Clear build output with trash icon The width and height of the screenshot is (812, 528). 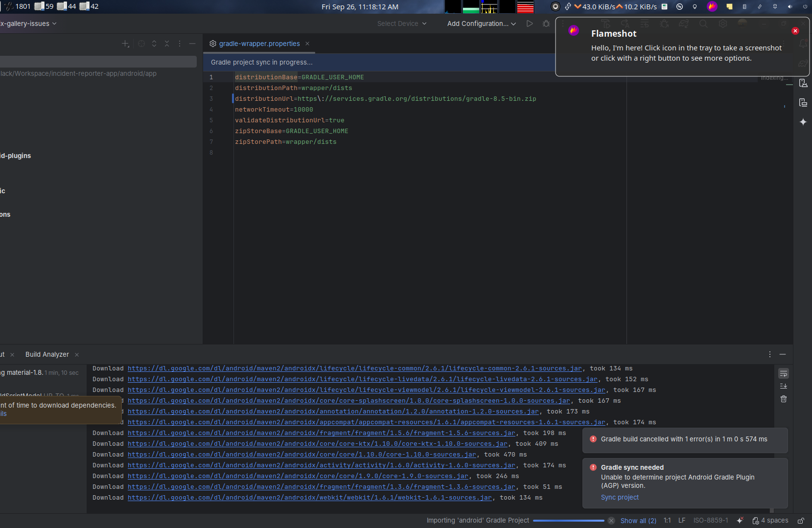[x=784, y=399]
